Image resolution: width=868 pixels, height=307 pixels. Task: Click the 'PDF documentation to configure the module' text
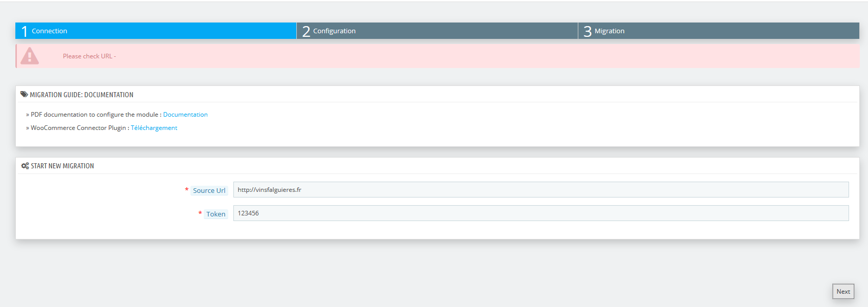coord(94,115)
